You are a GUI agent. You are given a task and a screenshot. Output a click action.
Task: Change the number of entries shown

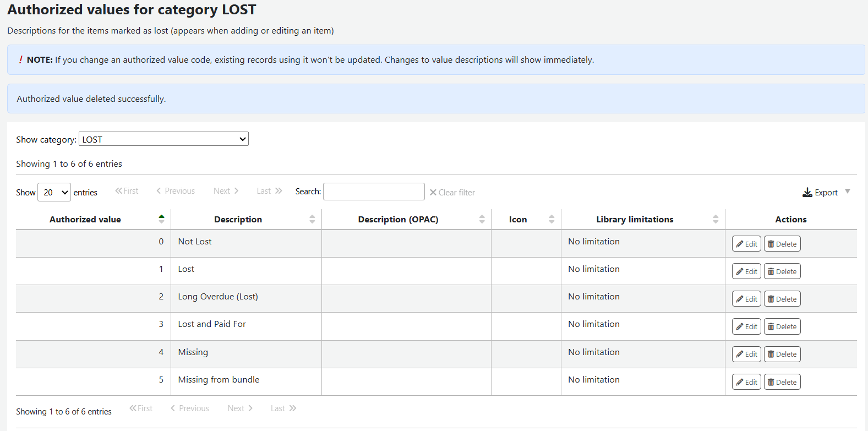pos(54,192)
